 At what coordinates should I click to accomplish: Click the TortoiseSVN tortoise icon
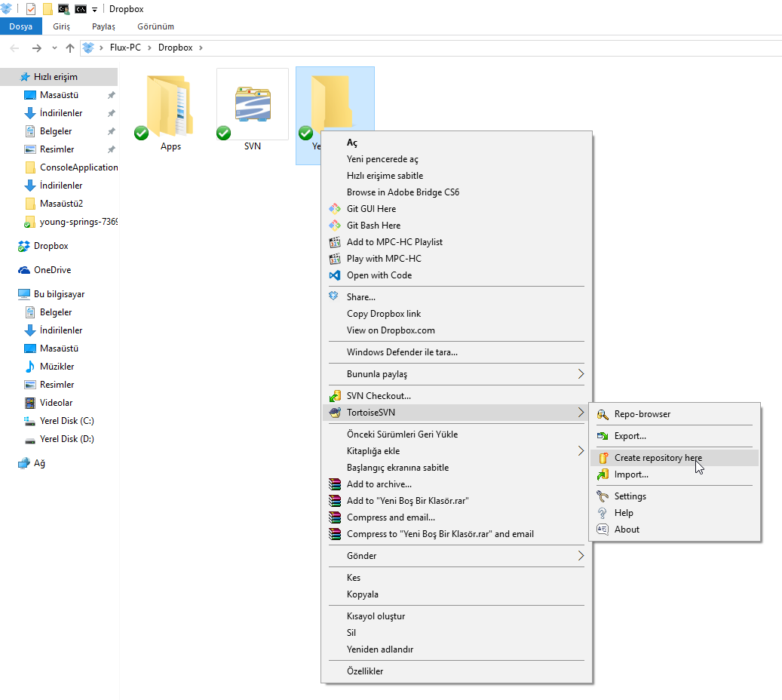335,412
